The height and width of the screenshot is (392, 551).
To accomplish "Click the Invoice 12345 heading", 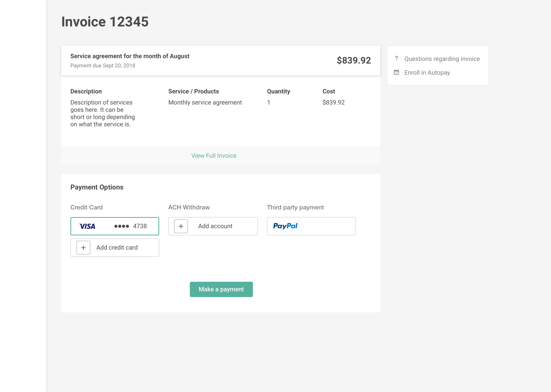I will tap(105, 22).
